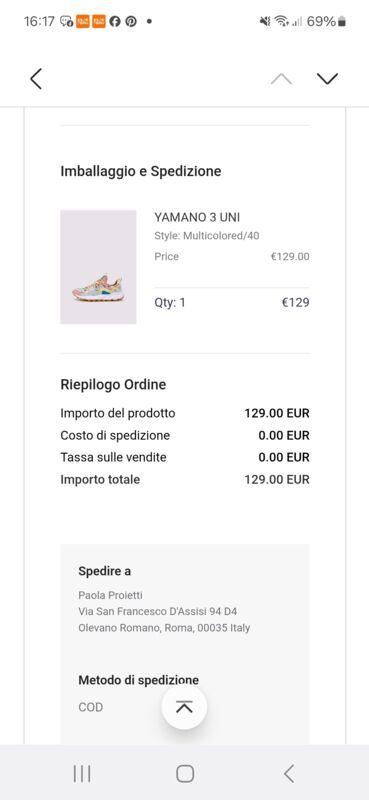Open the Facebook notification icon in status bar
This screenshot has width=369, height=800.
click(115, 21)
